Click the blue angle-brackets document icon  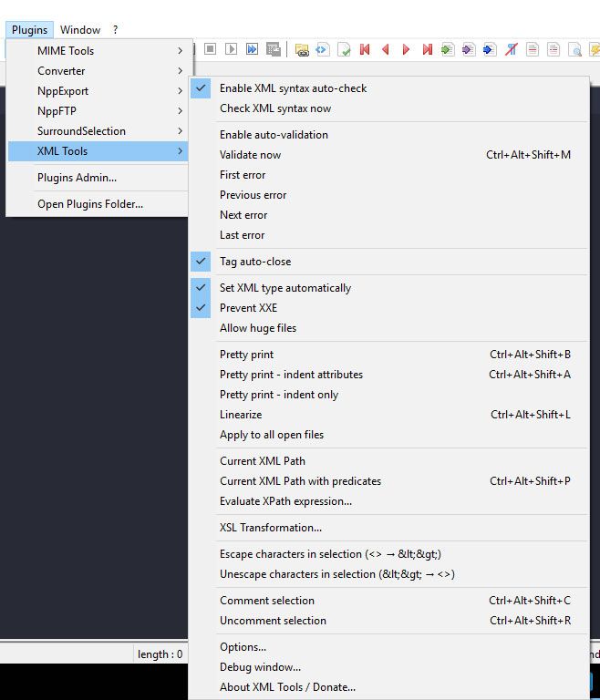coord(323,49)
